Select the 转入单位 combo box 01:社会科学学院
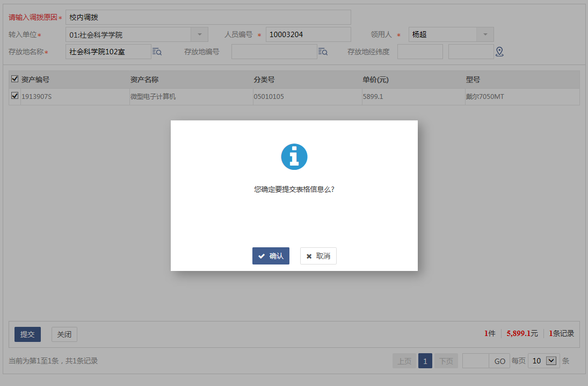Screen dimensions: 588x386 click(x=137, y=34)
